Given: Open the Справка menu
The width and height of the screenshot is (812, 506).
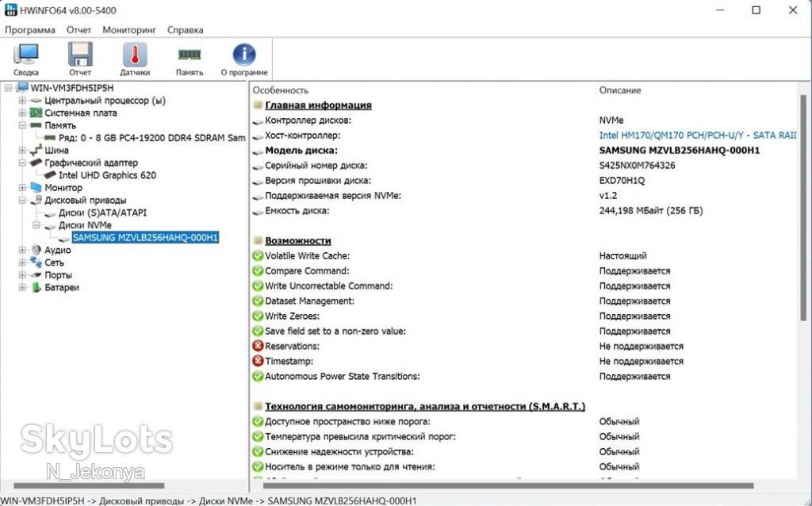Looking at the screenshot, I should click(x=185, y=30).
